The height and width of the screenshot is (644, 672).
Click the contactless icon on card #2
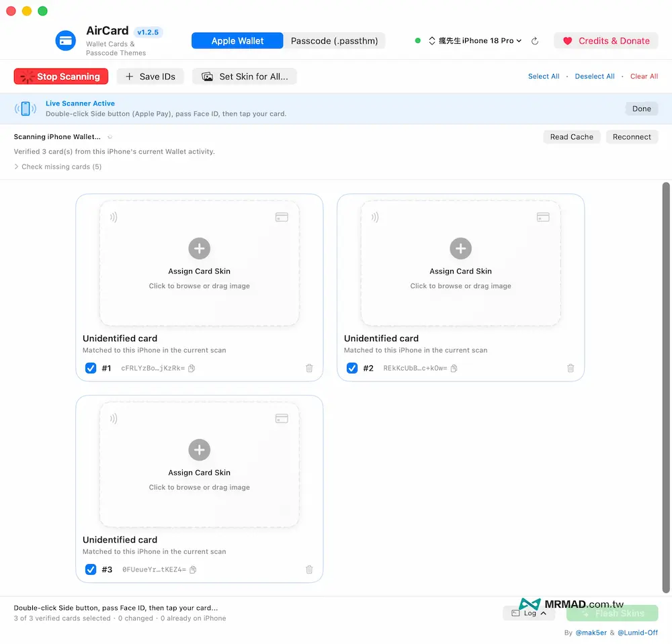coord(375,217)
